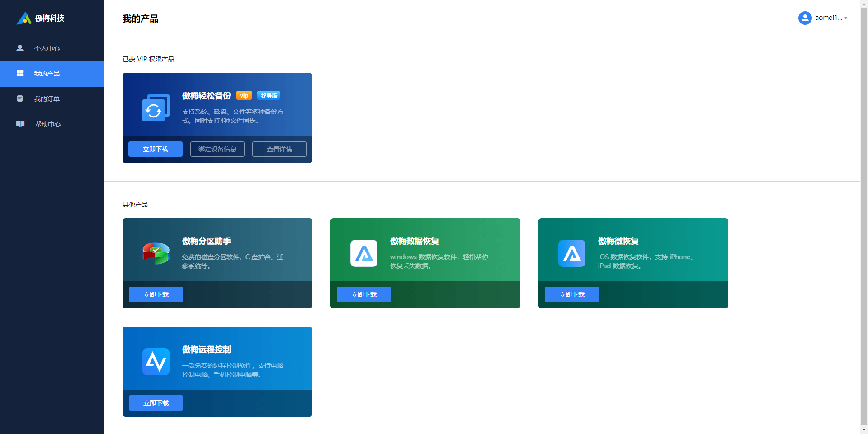Click the 傲梅科技 brand name
The width and height of the screenshot is (868, 434).
tap(50, 18)
